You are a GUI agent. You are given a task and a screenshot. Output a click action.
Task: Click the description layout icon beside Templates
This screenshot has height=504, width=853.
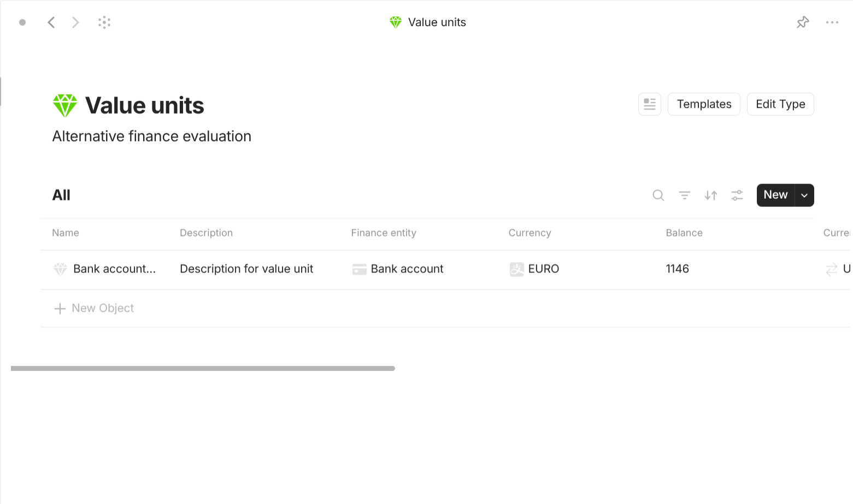649,104
